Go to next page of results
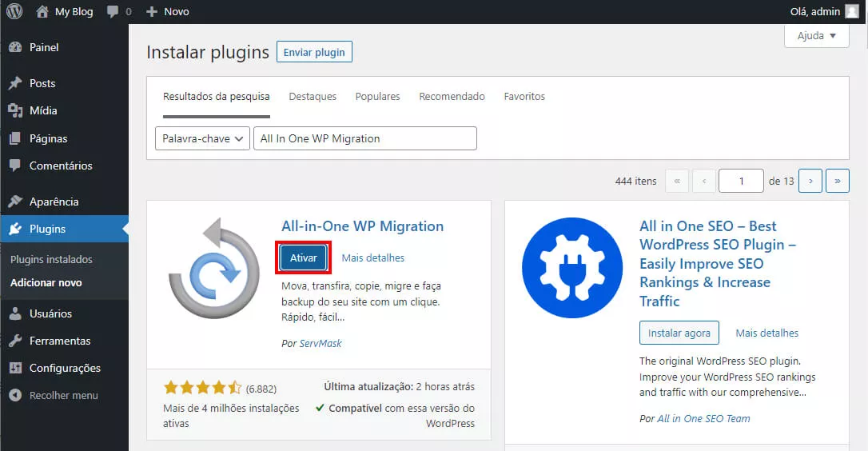The image size is (868, 451). (810, 182)
